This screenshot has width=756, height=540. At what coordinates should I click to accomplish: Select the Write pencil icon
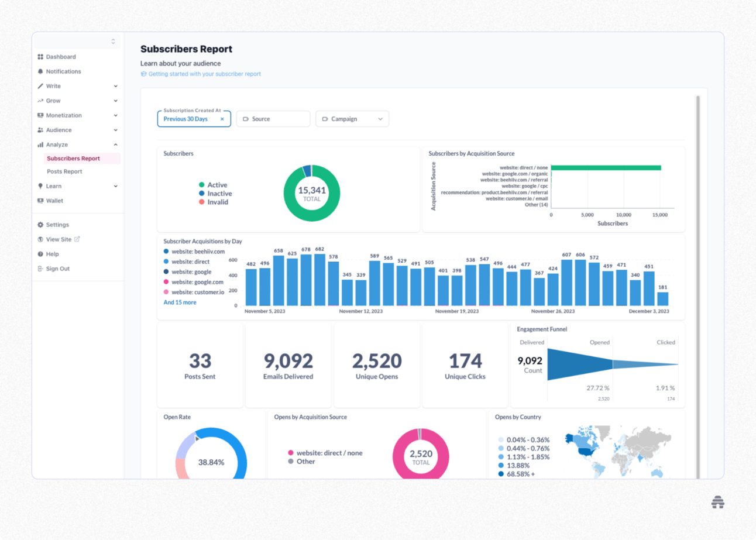(39, 86)
